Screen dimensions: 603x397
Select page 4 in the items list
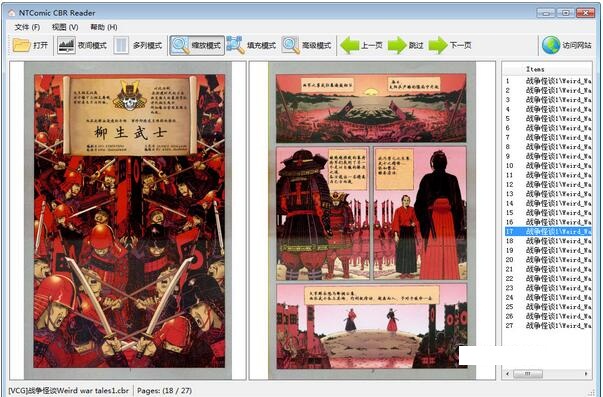click(x=548, y=109)
